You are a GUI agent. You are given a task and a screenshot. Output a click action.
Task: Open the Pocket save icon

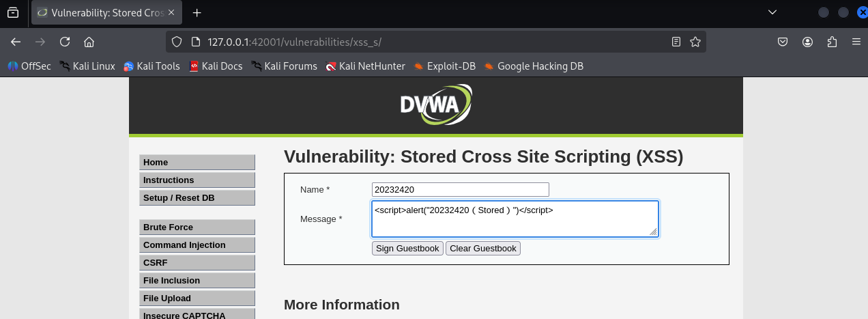783,42
